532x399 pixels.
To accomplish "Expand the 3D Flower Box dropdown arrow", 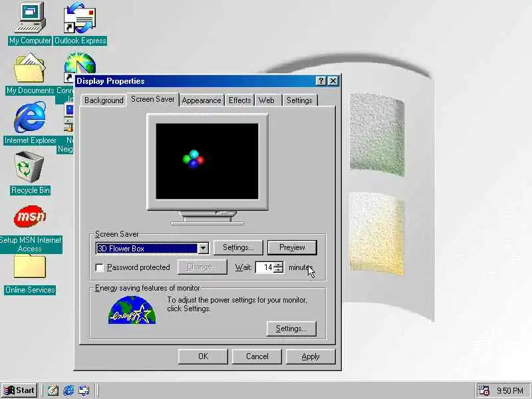I will pyautogui.click(x=203, y=248).
